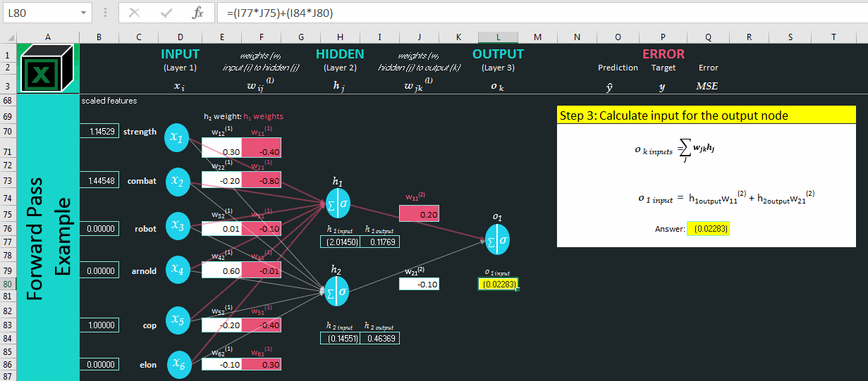Screen dimensions: 868x381
Task: Click the HIDDEN layer heading
Action: [x=340, y=54]
